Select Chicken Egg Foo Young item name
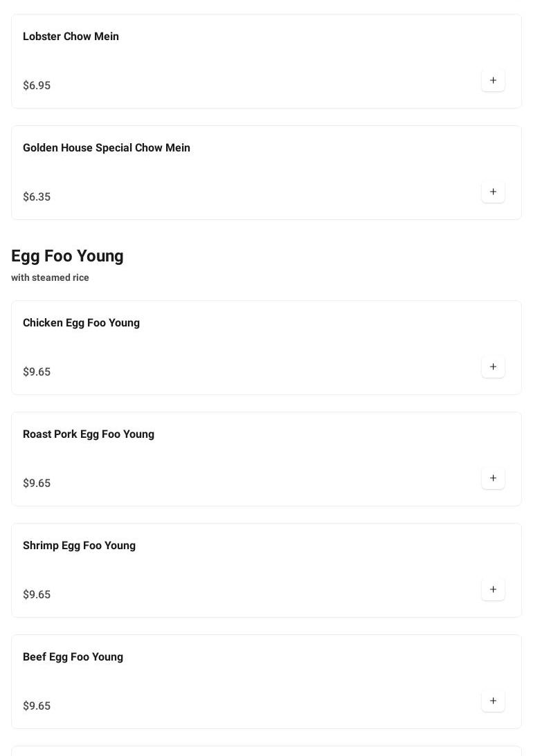Screen dimensions: 533x756 click(81, 323)
